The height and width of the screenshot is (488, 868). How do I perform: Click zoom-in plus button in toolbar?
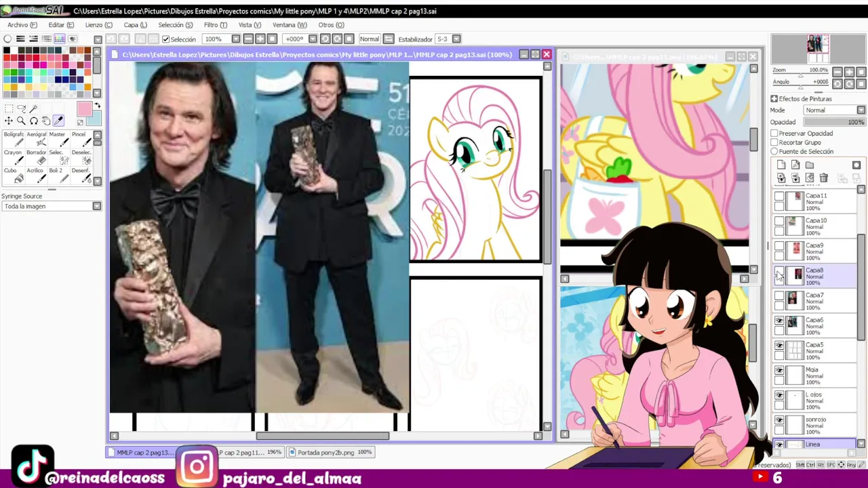(260, 39)
